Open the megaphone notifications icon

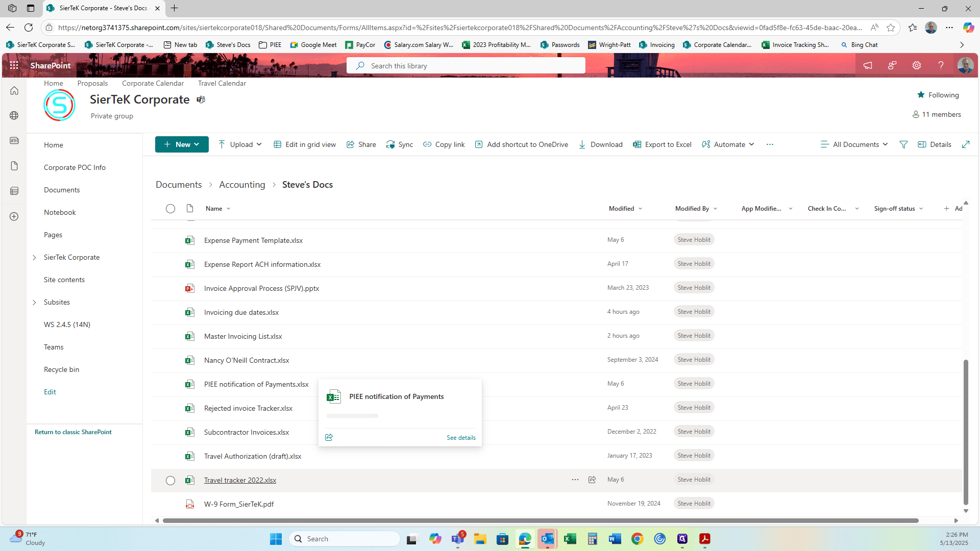(868, 65)
